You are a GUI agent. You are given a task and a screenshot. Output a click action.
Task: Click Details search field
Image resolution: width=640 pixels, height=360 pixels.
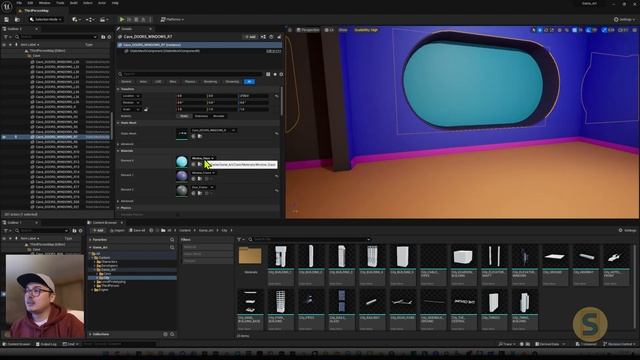tap(191, 74)
